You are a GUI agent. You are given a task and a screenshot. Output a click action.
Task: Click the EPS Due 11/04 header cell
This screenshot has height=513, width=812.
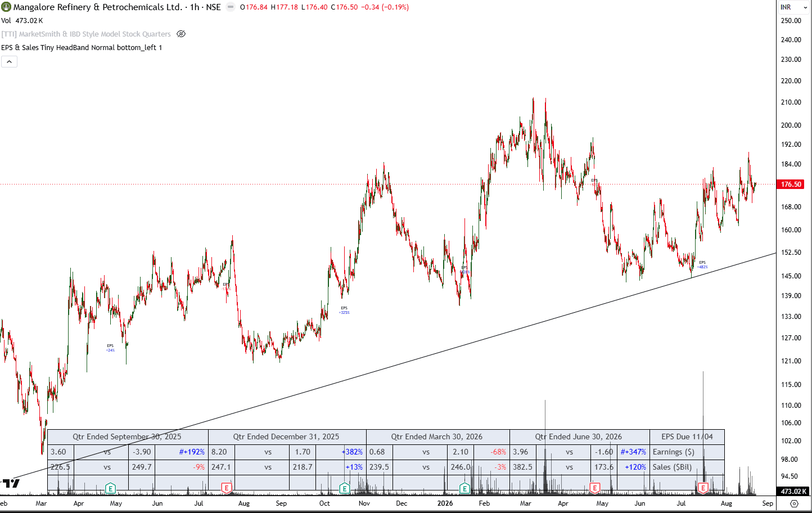coord(687,437)
